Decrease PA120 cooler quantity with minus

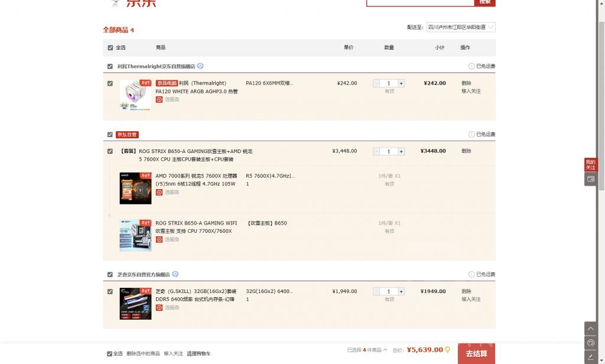pos(376,83)
